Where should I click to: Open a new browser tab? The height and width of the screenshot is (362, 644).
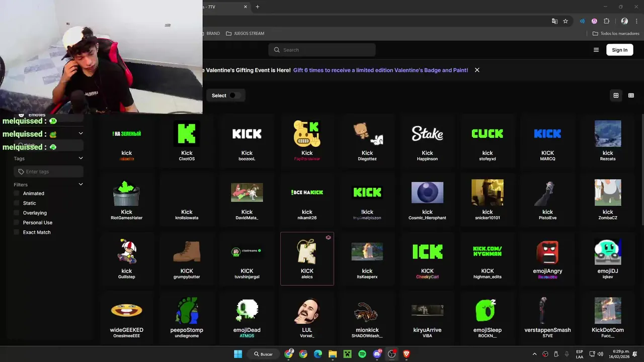pos(258,7)
